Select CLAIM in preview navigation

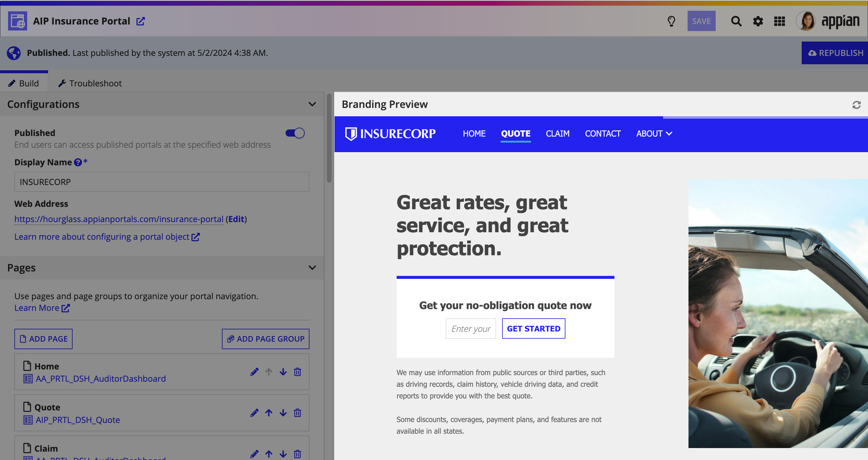tap(558, 134)
